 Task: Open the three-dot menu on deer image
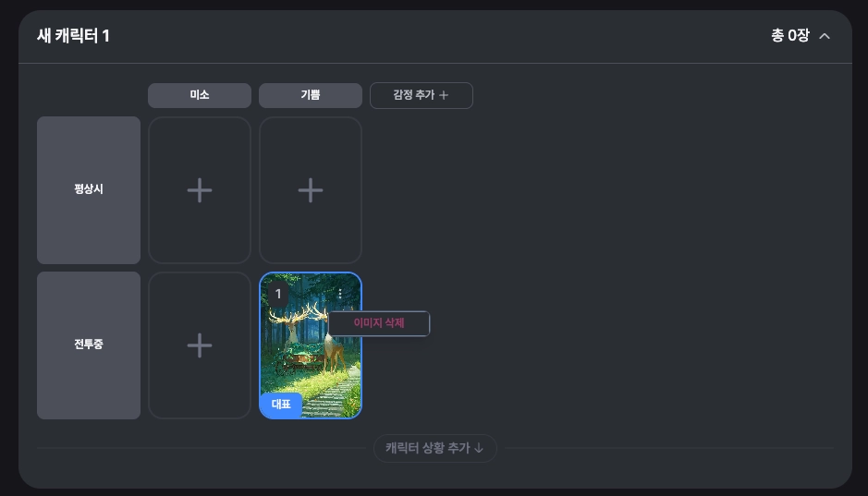pyautogui.click(x=340, y=294)
